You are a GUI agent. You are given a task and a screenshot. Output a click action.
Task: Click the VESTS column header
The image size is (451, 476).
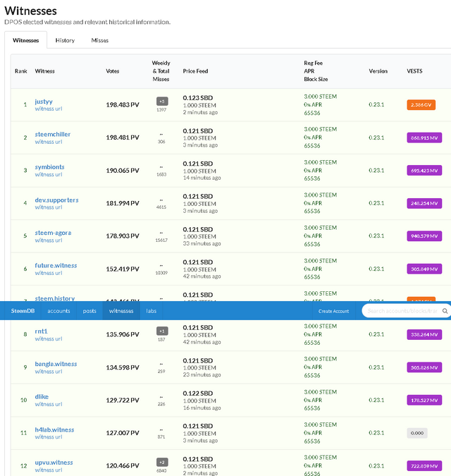pos(414,71)
